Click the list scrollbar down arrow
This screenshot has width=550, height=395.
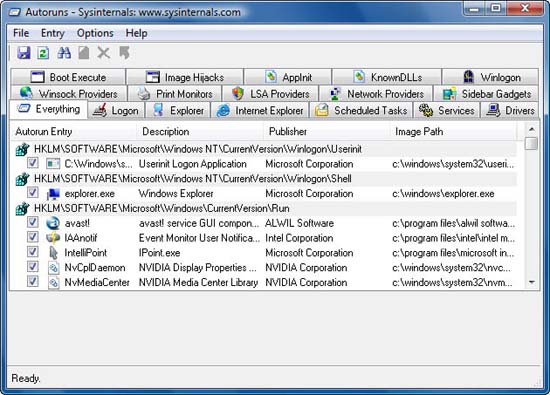pyautogui.click(x=532, y=282)
